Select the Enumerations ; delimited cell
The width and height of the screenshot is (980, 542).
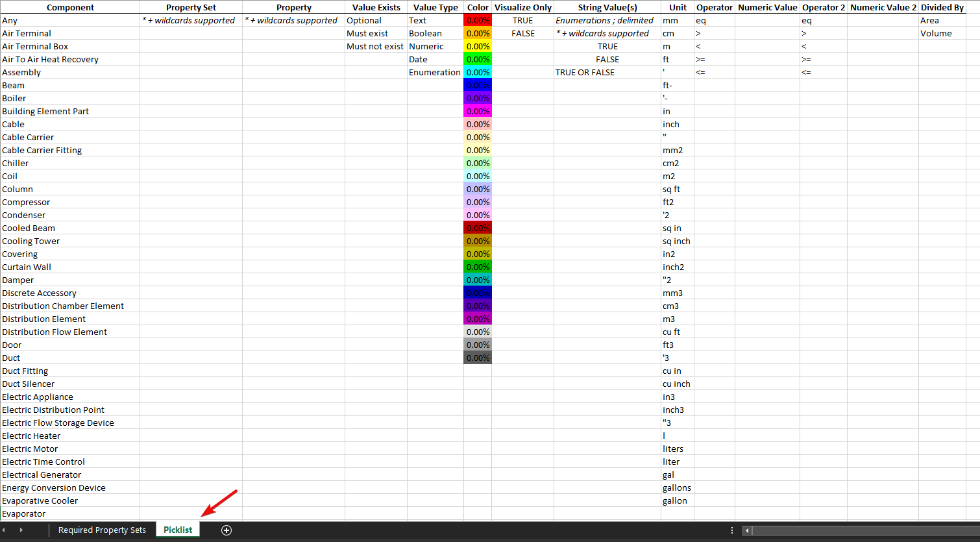click(x=607, y=20)
